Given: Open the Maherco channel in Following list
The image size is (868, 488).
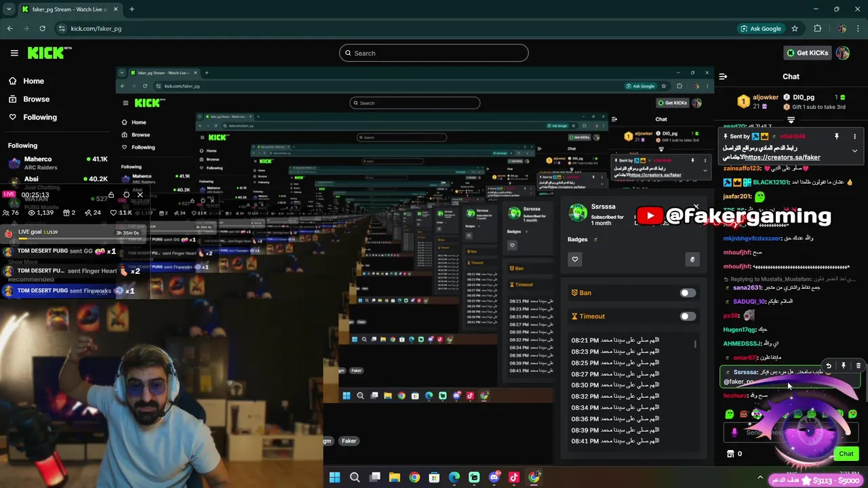Looking at the screenshot, I should pyautogui.click(x=58, y=163).
